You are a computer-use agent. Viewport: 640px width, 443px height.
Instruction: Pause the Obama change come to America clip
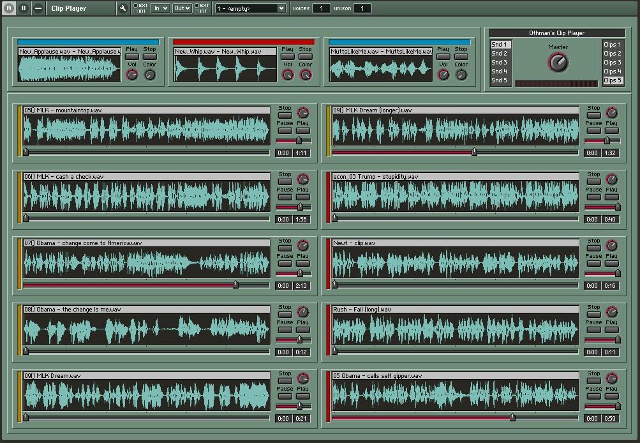coord(285,263)
